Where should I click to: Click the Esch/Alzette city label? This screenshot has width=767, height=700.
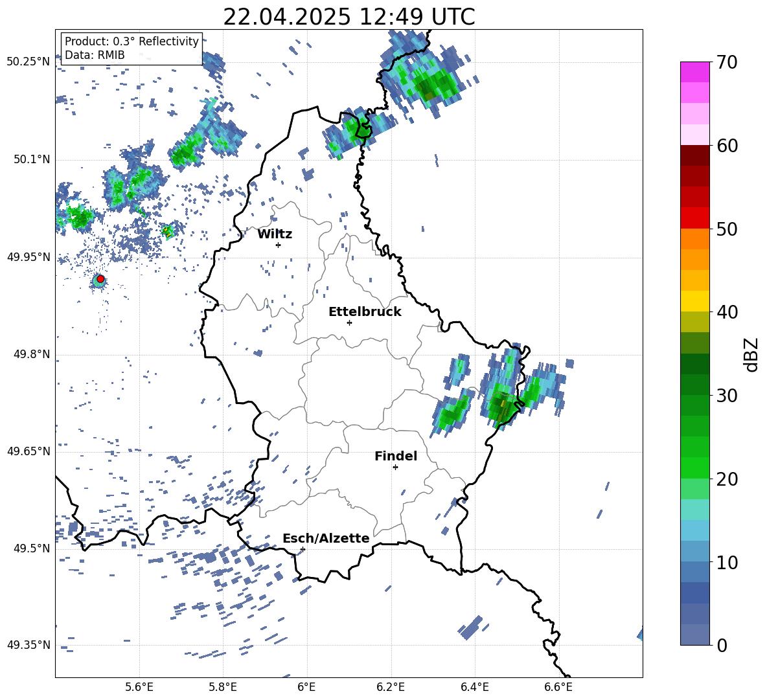(x=326, y=539)
